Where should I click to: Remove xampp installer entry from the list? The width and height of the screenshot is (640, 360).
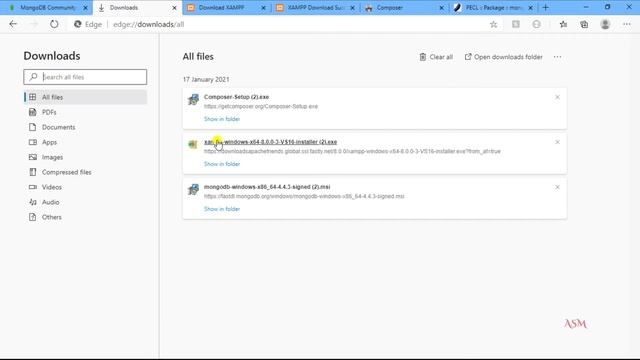[x=557, y=142]
